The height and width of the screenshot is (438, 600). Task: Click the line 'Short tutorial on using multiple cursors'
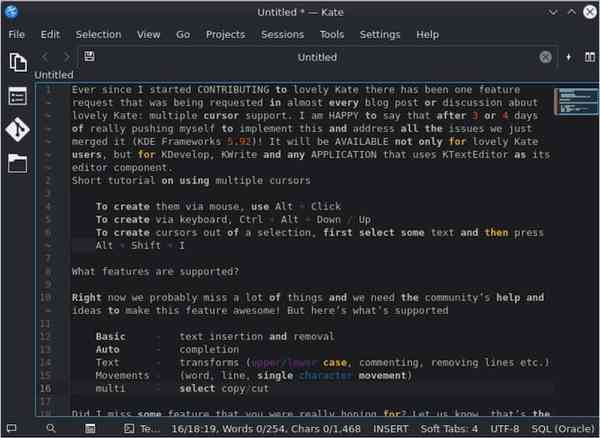pos(191,181)
